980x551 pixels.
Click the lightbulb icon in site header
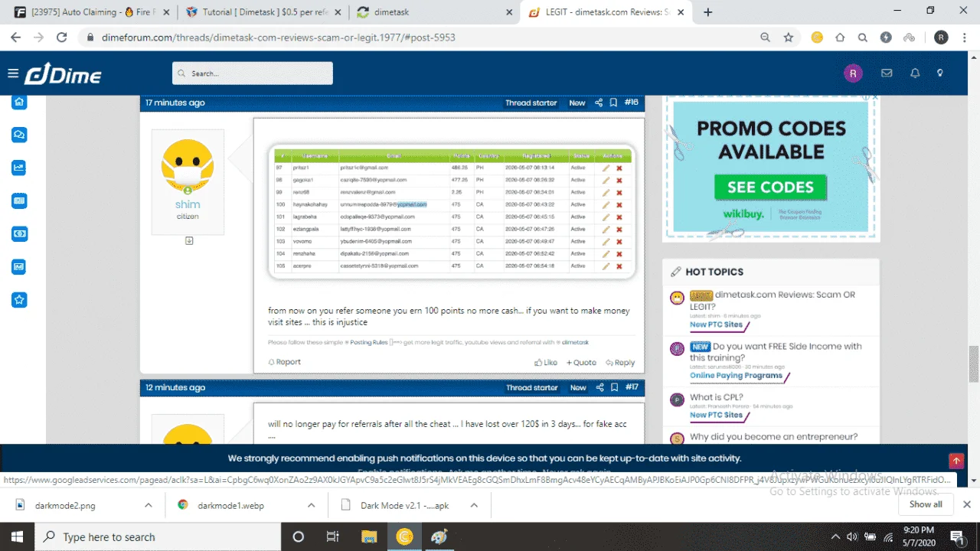(x=940, y=73)
